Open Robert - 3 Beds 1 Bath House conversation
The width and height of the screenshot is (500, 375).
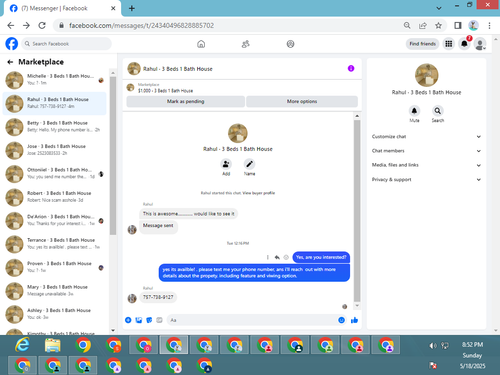point(55,197)
